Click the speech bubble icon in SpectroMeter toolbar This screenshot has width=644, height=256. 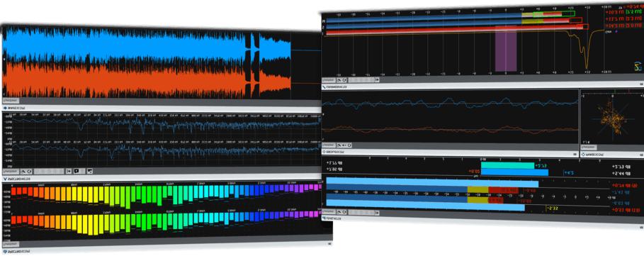pos(77,172)
